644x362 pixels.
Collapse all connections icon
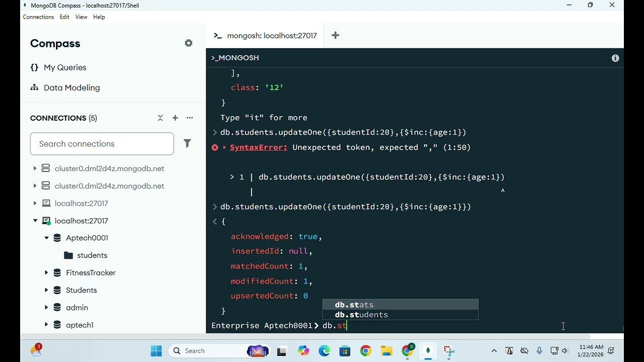click(x=160, y=118)
